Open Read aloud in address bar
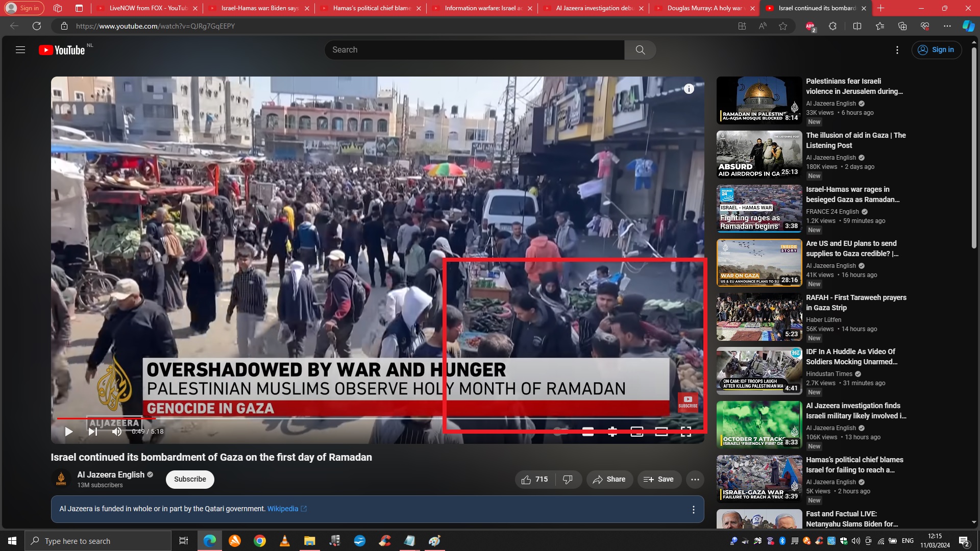 point(763,26)
